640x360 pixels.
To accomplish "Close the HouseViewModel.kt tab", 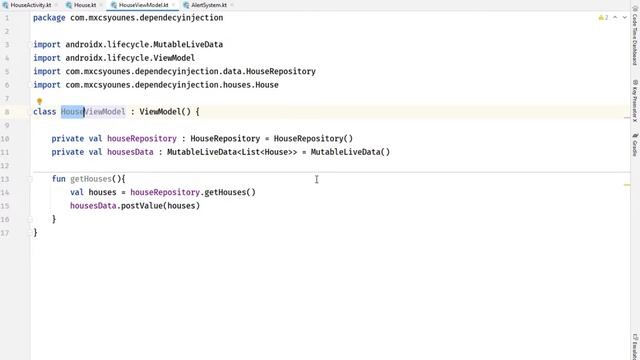I will 173,5.
